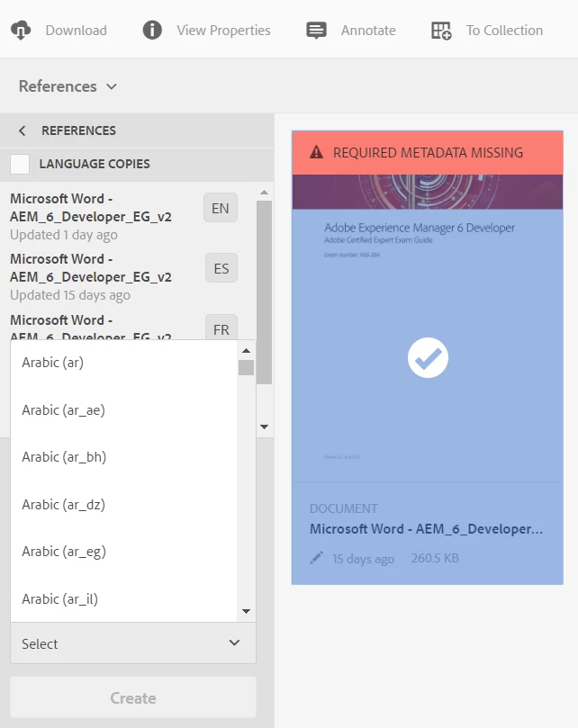This screenshot has width=578, height=728.
Task: Click the language list scroll-down arrow
Action: 247,611
